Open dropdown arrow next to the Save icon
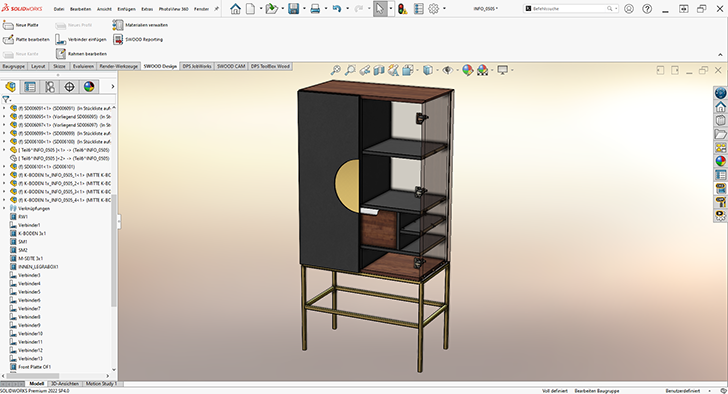 [304, 8]
